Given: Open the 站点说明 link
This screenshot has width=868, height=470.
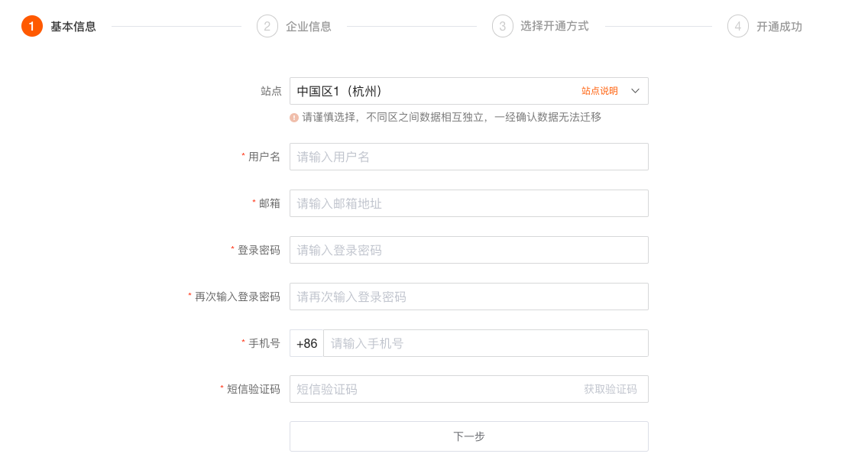Looking at the screenshot, I should 600,91.
